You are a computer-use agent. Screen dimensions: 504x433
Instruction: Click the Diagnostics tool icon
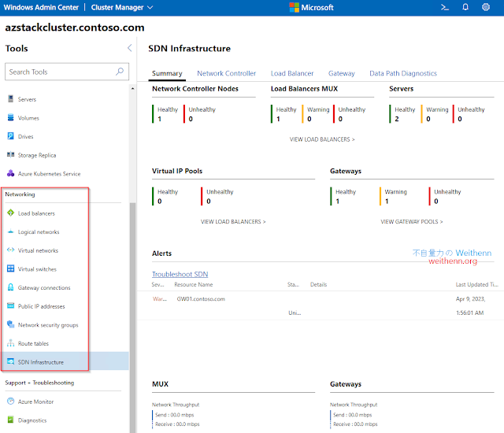(10, 420)
